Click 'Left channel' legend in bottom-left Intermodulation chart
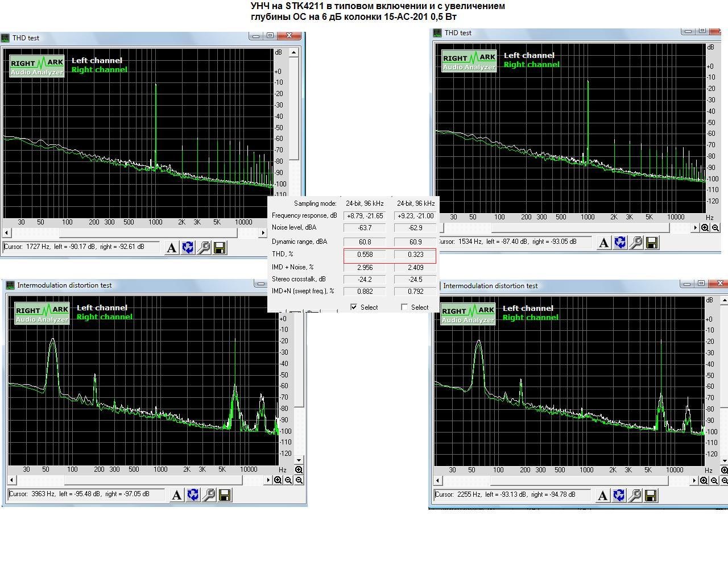Viewport: 728px width, 582px height. [x=102, y=307]
